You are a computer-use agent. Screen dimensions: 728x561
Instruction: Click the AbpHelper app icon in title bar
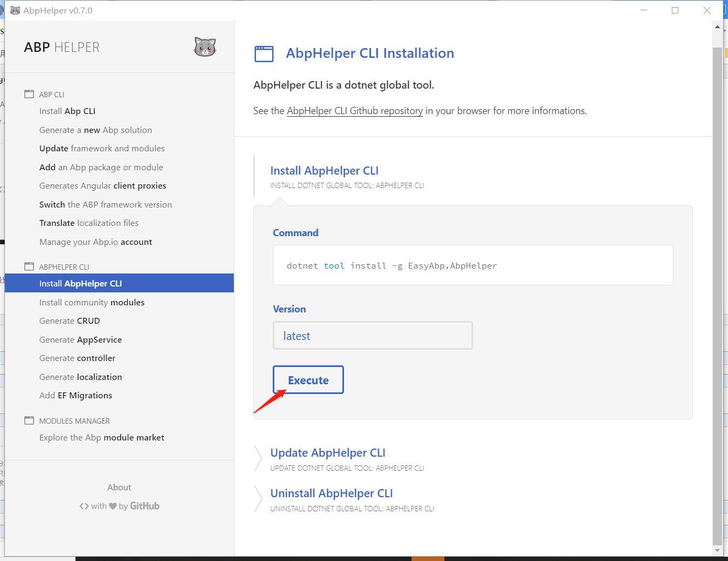point(15,10)
